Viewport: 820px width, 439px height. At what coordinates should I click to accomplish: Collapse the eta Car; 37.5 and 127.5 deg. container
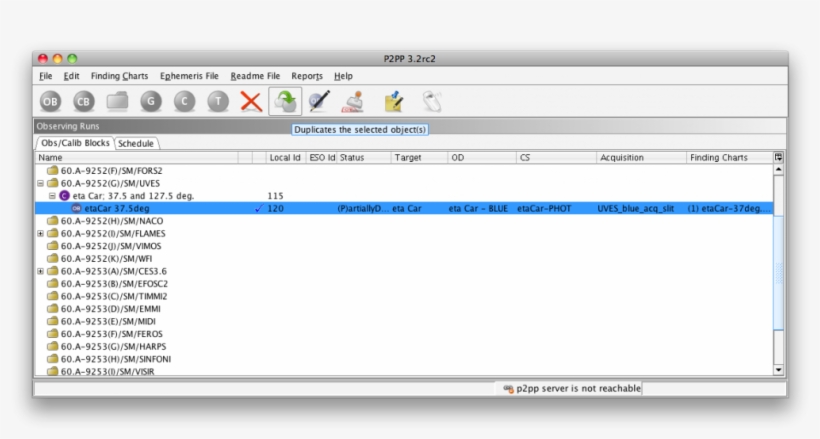53,197
